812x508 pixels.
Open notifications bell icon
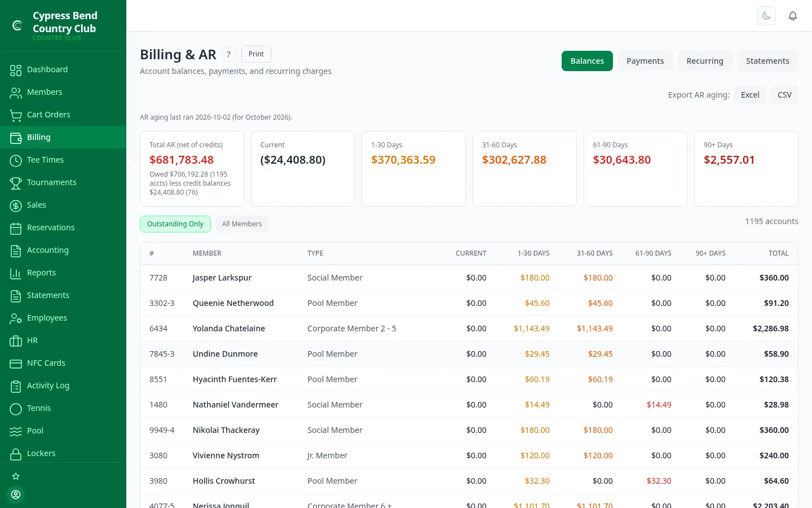[793, 16]
